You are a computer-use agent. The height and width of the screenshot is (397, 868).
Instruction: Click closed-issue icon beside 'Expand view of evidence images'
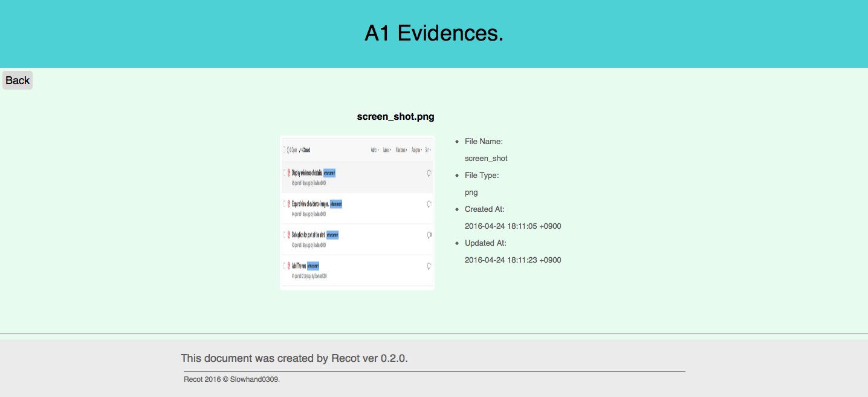pos(289,204)
